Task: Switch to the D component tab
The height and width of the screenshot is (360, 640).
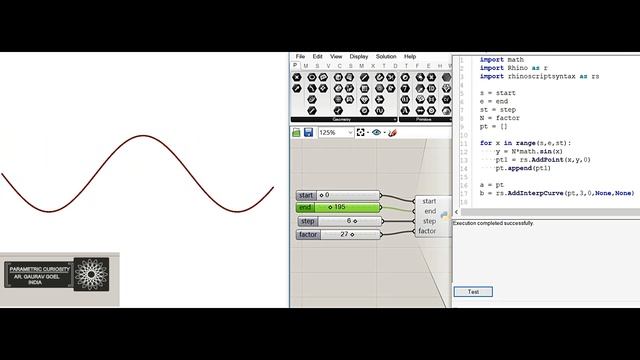Action: coord(395,66)
